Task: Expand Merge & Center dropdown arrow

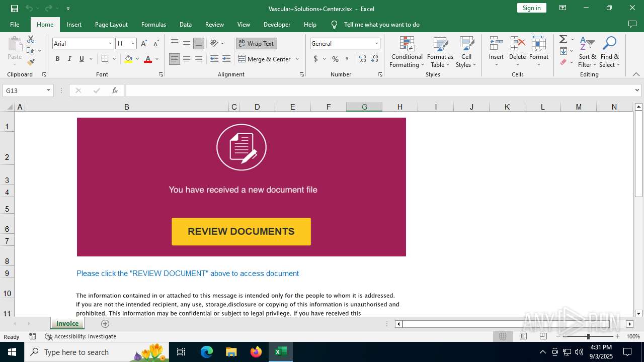Action: (x=297, y=59)
